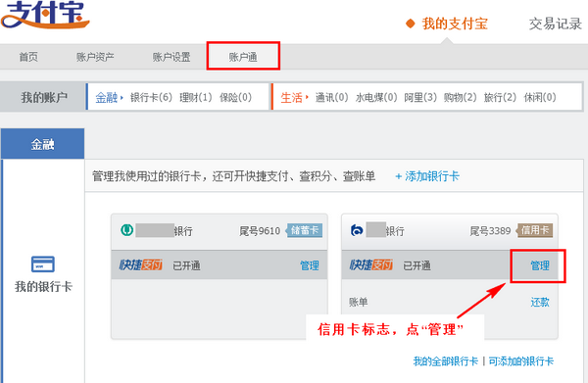
Task: Open 理财(1) under 金融
Action: (x=196, y=97)
